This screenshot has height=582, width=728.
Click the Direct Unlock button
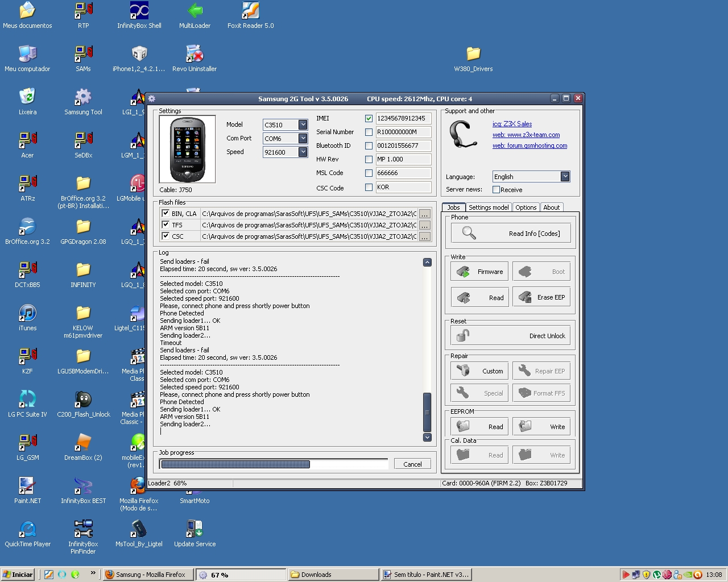[x=511, y=335]
